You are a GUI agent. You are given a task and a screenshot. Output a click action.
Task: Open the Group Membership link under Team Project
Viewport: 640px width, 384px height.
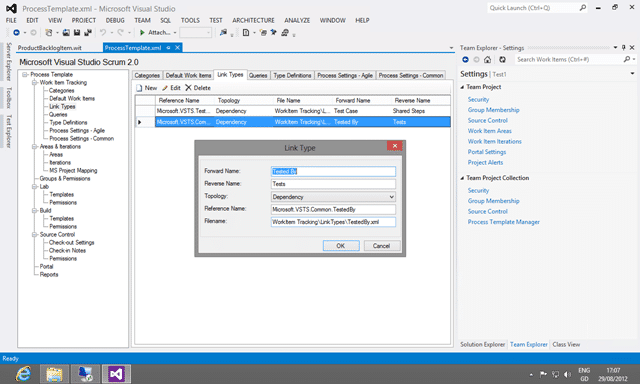tap(493, 110)
